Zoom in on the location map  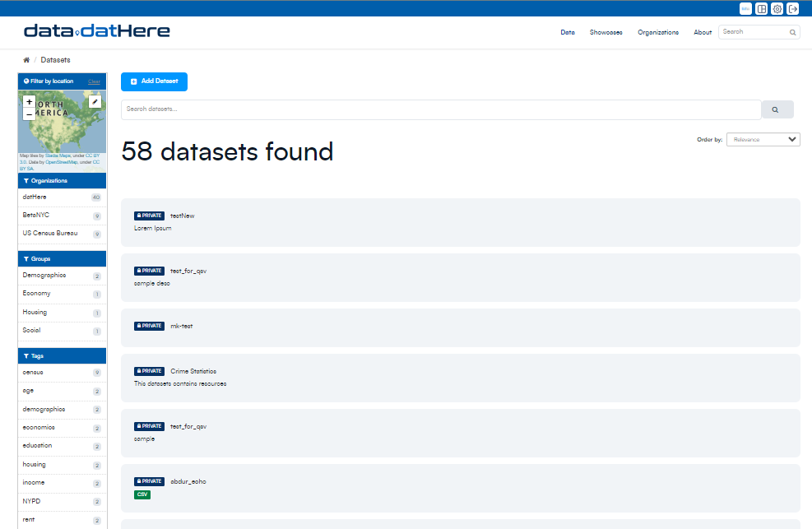(x=30, y=102)
